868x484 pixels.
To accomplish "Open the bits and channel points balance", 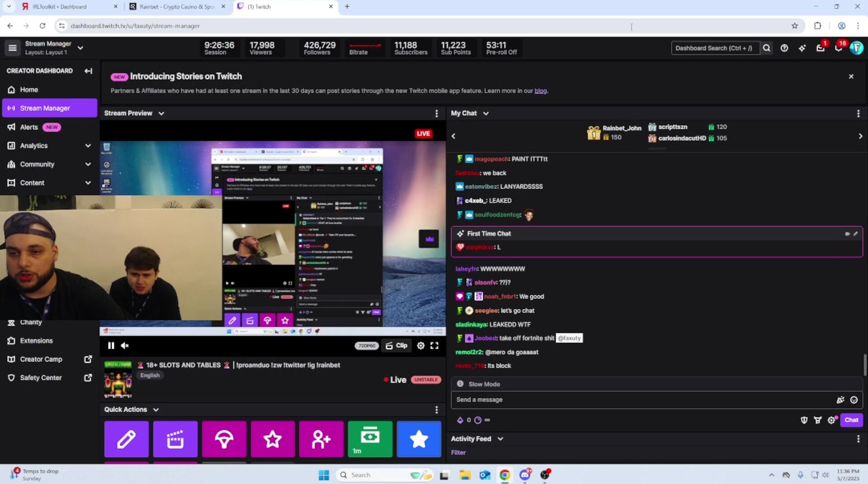I will tap(473, 420).
